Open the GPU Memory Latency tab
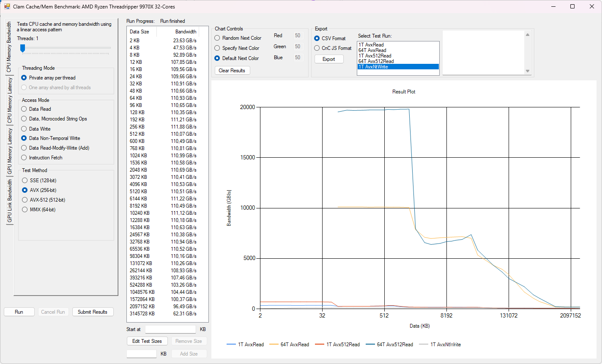This screenshot has height=364, width=602. point(10,152)
